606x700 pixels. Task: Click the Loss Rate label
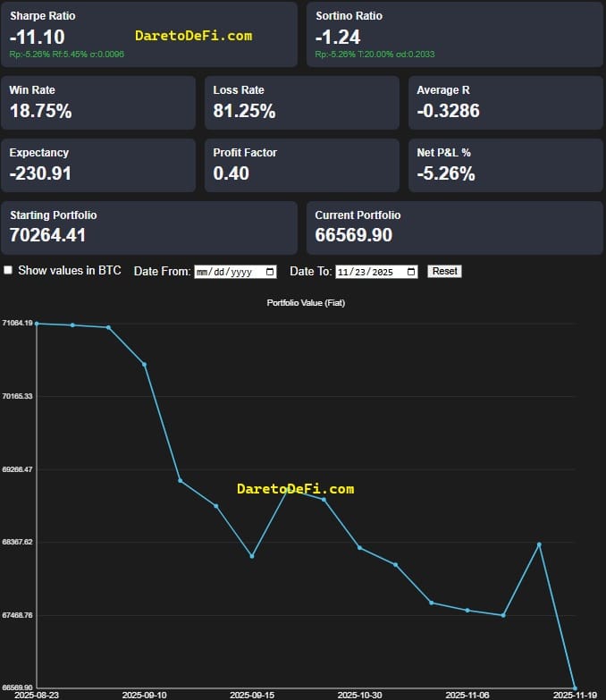(239, 90)
